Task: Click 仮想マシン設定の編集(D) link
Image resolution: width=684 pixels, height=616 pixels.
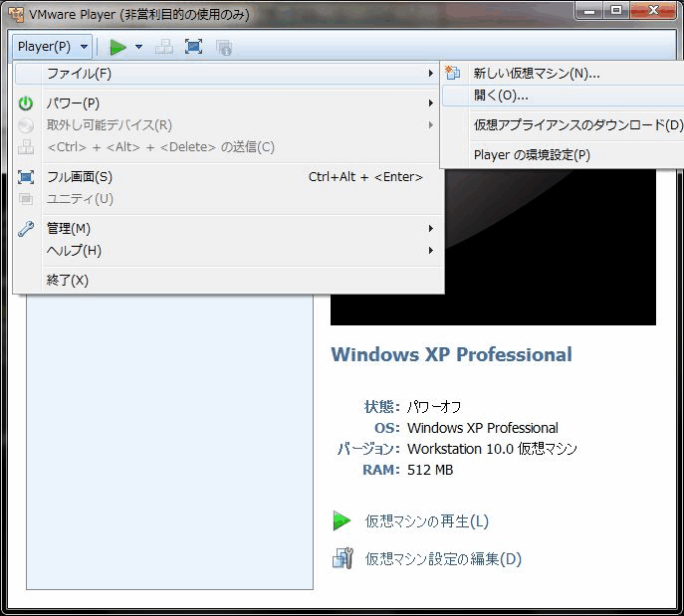Action: [x=443, y=559]
